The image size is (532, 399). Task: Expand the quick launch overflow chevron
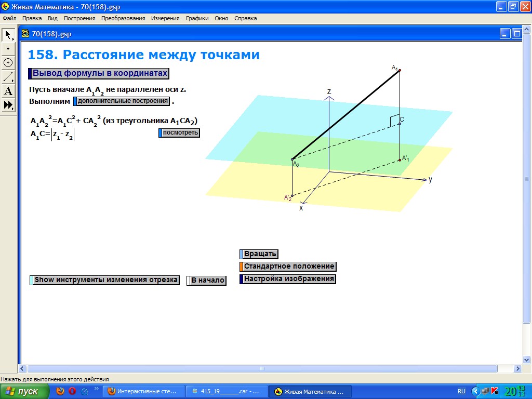point(96,389)
